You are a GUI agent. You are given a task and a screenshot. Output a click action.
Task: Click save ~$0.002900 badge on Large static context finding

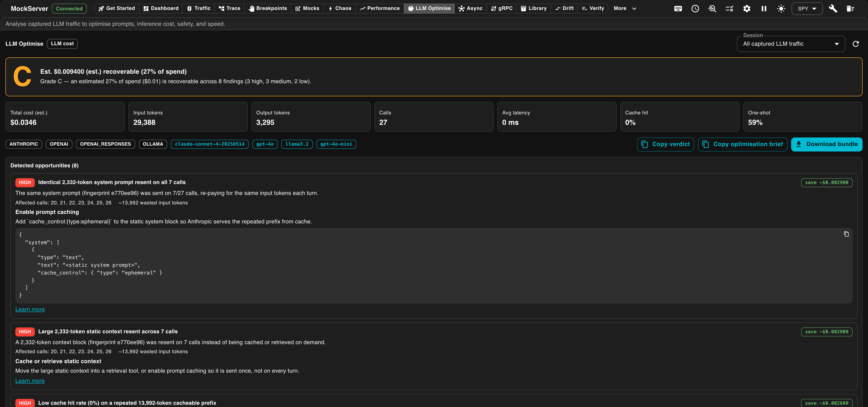click(827, 332)
